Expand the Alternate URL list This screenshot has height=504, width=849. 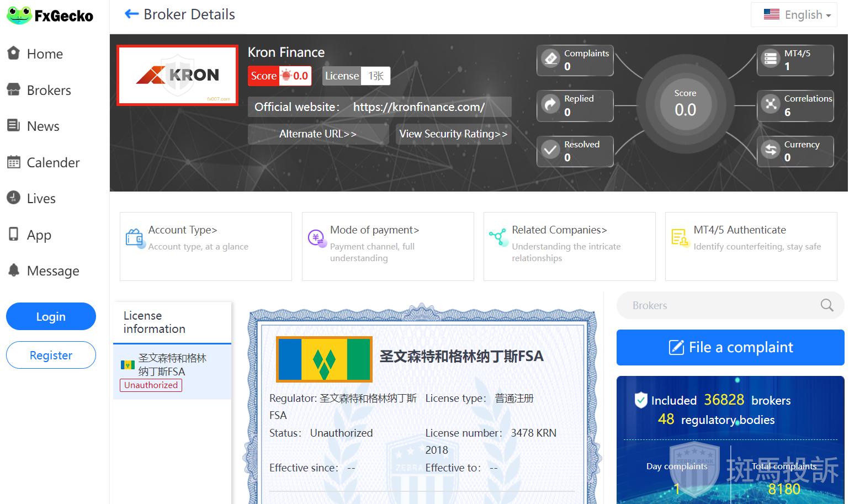(317, 134)
